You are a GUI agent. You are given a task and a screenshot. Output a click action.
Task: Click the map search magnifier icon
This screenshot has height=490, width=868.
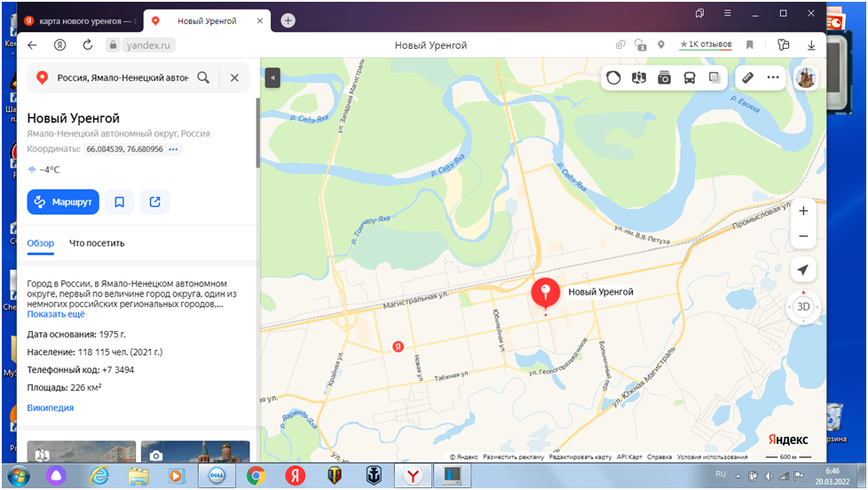[203, 77]
